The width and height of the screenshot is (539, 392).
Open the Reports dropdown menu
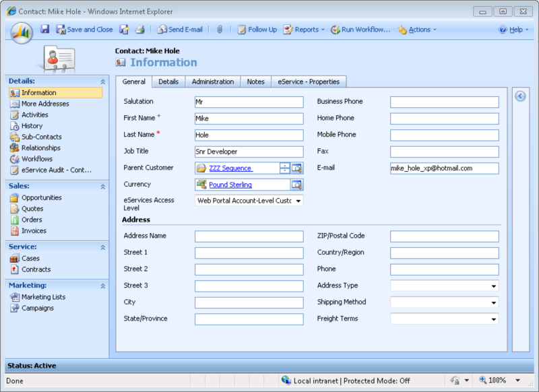[304, 30]
